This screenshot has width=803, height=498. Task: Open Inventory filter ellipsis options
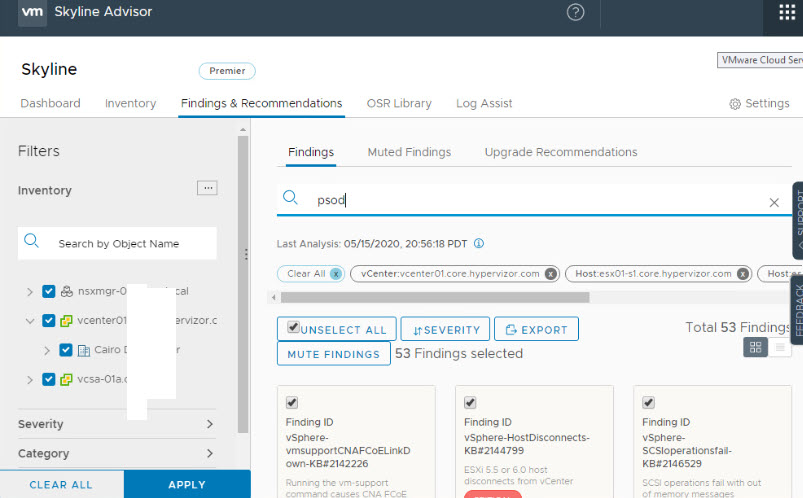[x=207, y=188]
